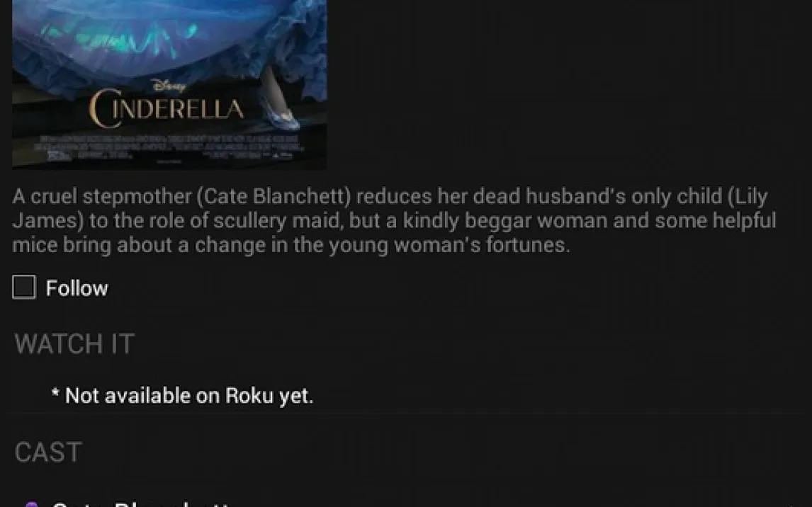Click the Disney logo on poster
The height and width of the screenshot is (507, 812).
[169, 86]
